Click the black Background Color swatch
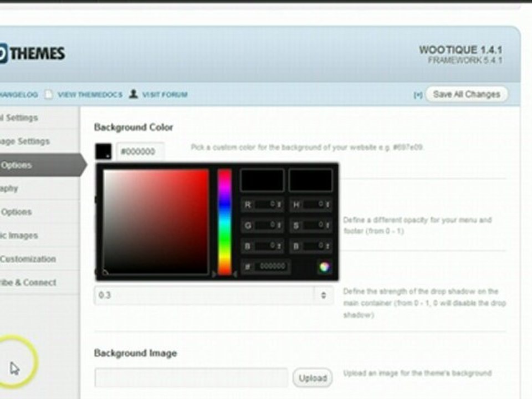 pos(103,151)
